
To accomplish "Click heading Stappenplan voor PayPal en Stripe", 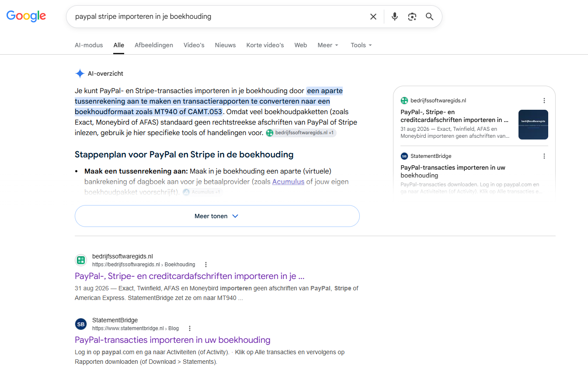I will tap(184, 154).
